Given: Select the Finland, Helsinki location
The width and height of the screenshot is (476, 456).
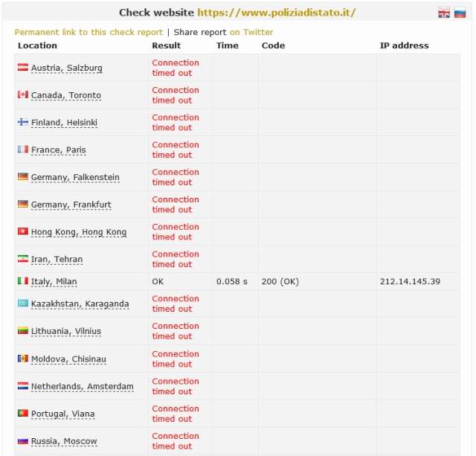Looking at the screenshot, I should click(x=64, y=123).
